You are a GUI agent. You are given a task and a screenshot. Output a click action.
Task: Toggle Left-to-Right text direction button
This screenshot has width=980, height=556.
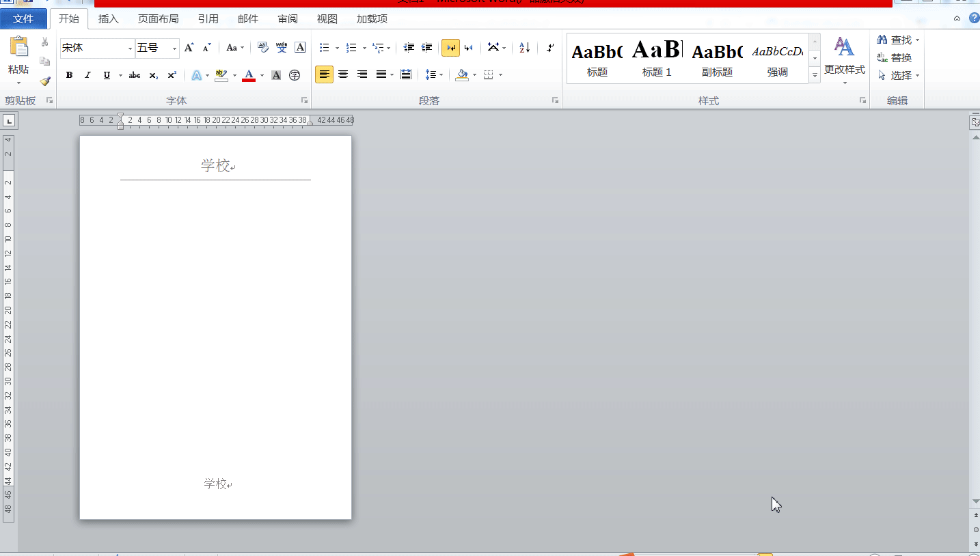coord(450,48)
